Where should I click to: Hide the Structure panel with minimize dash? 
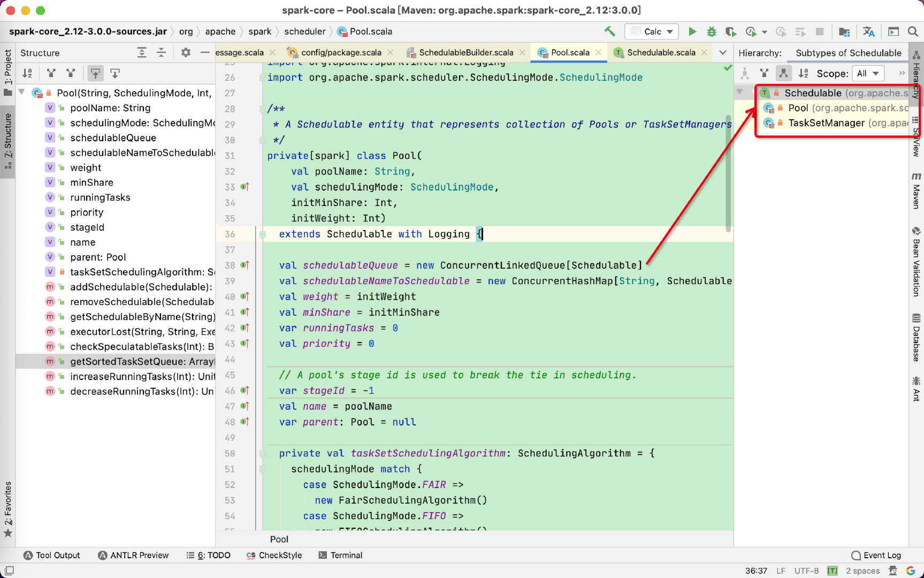[x=205, y=52]
